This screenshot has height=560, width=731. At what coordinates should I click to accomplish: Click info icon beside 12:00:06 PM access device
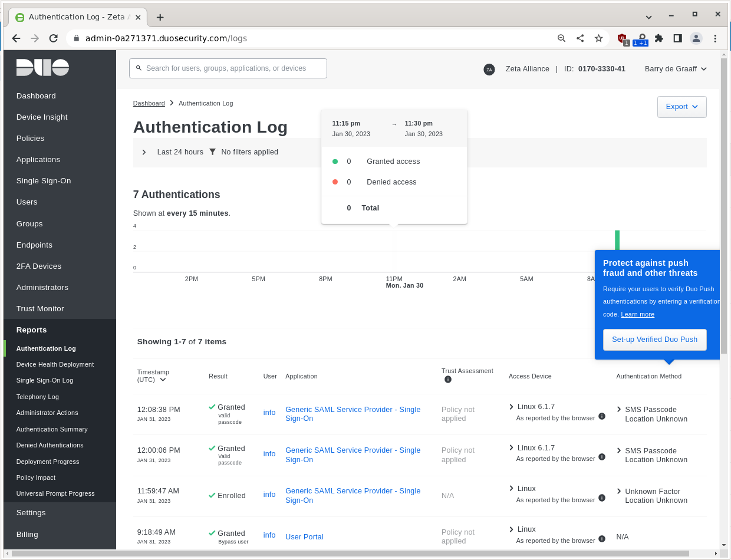pyautogui.click(x=602, y=457)
